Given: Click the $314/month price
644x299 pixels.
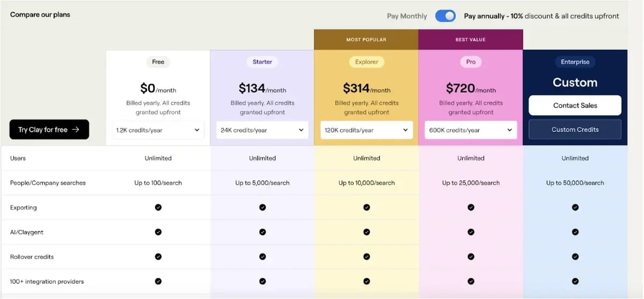Looking at the screenshot, I should (367, 88).
